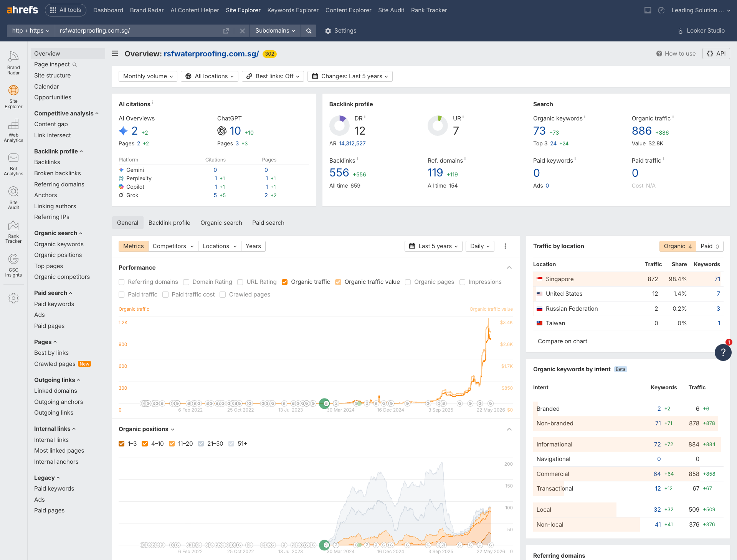Open the Web Analytics sidebar icon
The height and width of the screenshot is (560, 737).
(13, 130)
